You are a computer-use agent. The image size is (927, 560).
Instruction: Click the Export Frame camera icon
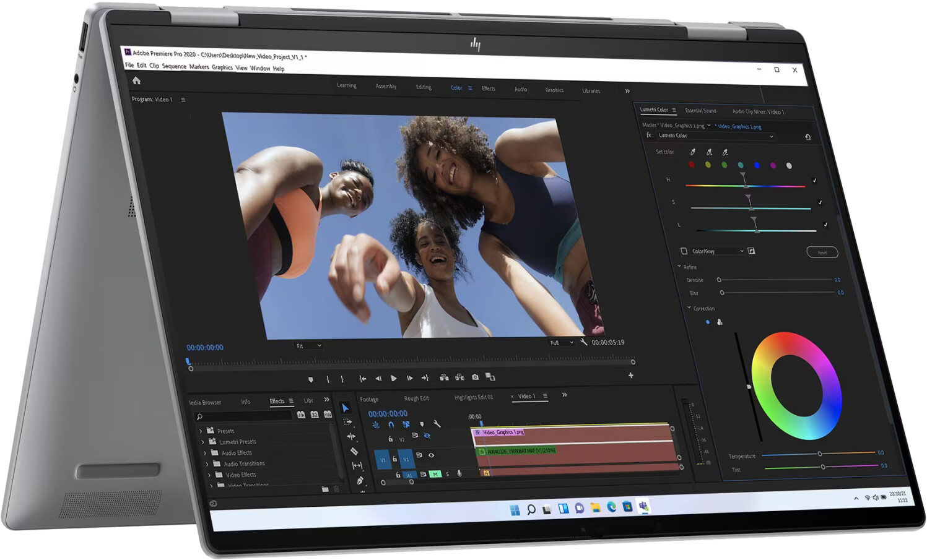[475, 377]
